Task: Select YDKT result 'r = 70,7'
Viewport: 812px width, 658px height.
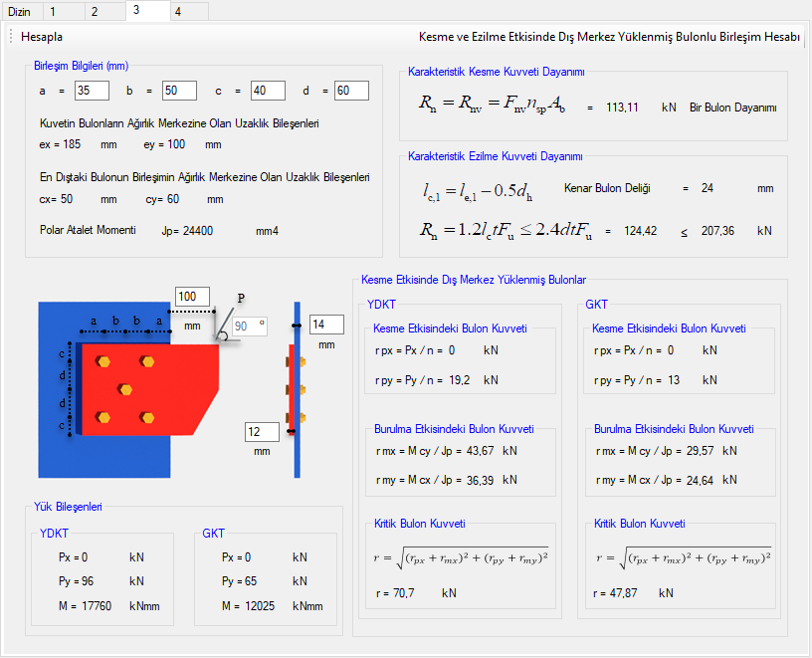Action: [395, 593]
